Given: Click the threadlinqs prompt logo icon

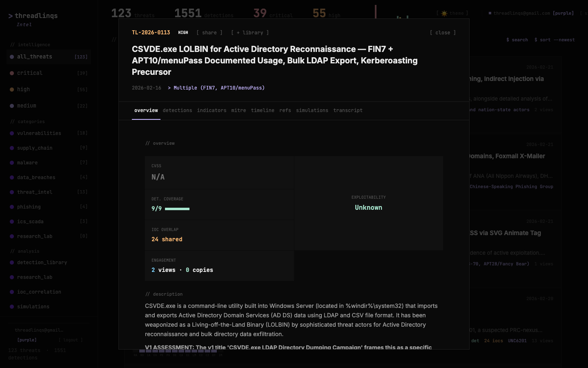Looking at the screenshot, I should (x=10, y=16).
